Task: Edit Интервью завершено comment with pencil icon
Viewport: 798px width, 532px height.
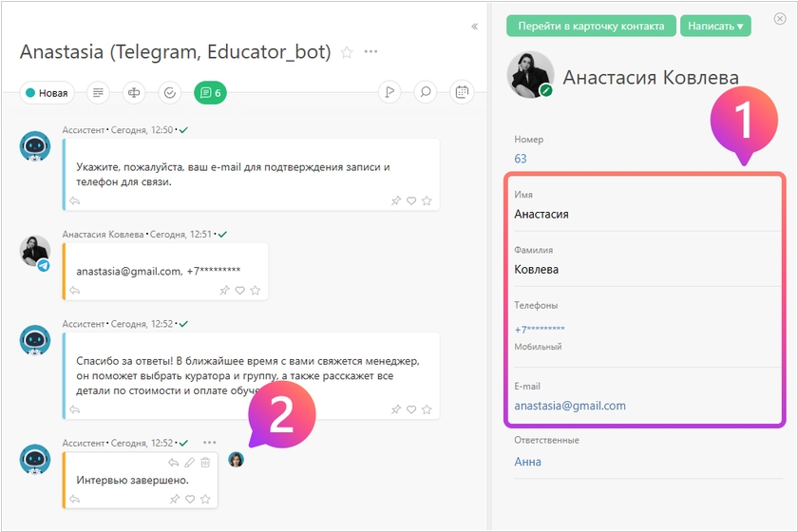Action: pos(189,463)
